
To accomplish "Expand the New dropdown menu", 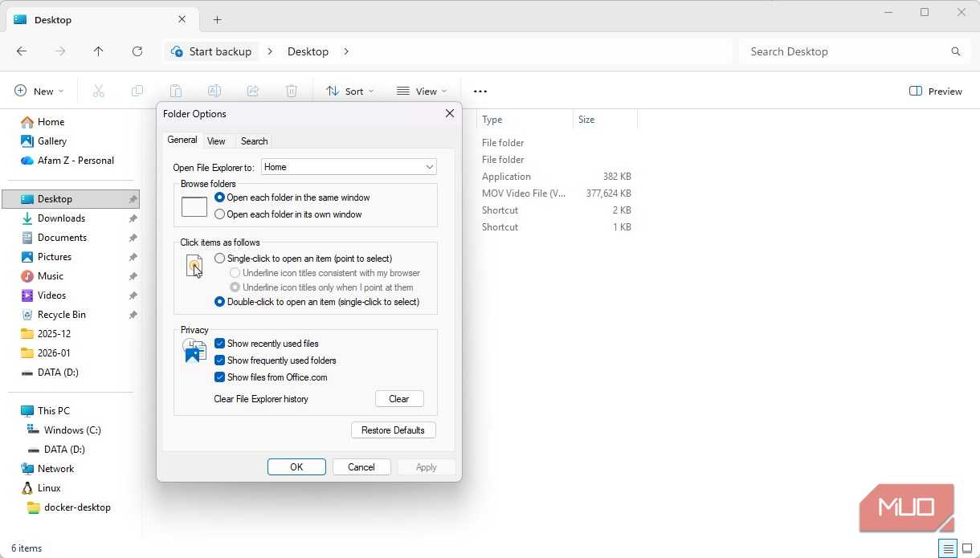I will click(39, 92).
